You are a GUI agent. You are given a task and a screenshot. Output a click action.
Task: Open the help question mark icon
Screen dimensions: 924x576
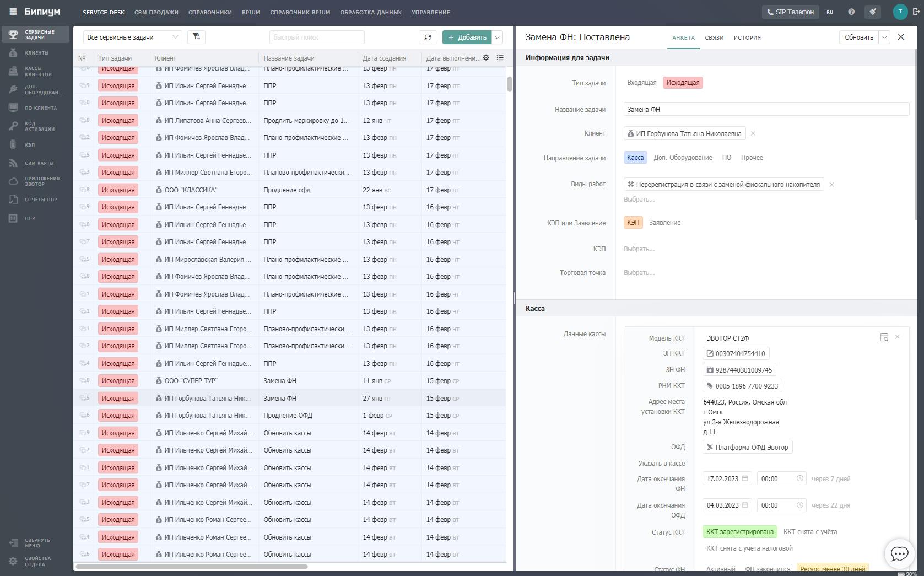(x=851, y=12)
